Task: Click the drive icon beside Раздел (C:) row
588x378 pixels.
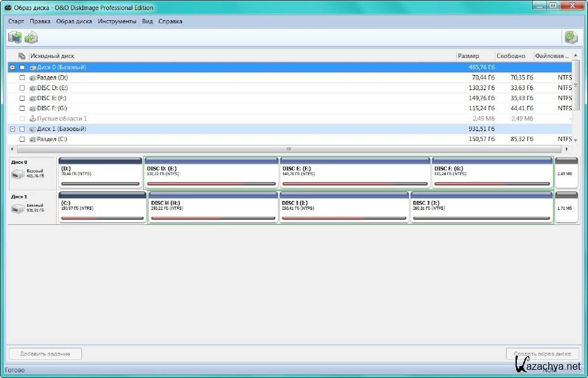Action: click(x=32, y=139)
